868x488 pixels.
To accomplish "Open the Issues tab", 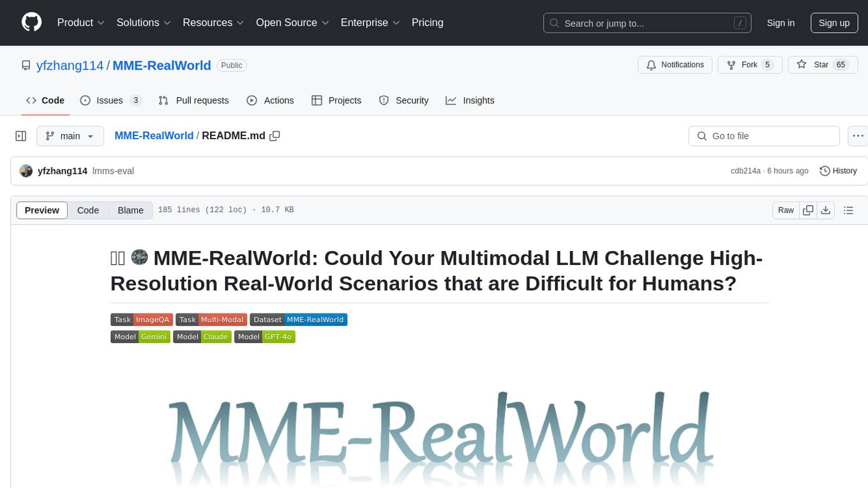I will (x=110, y=100).
